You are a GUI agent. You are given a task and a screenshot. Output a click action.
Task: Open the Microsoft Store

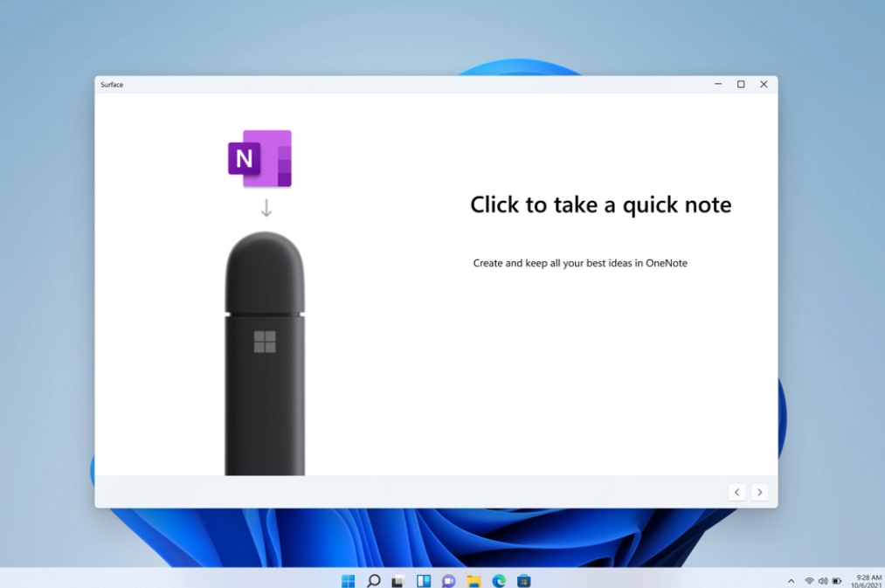click(x=523, y=580)
